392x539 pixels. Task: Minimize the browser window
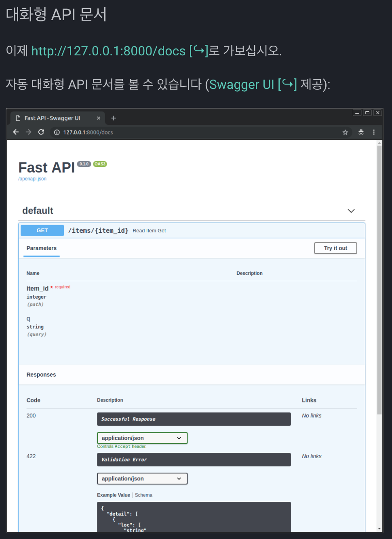pyautogui.click(x=357, y=113)
